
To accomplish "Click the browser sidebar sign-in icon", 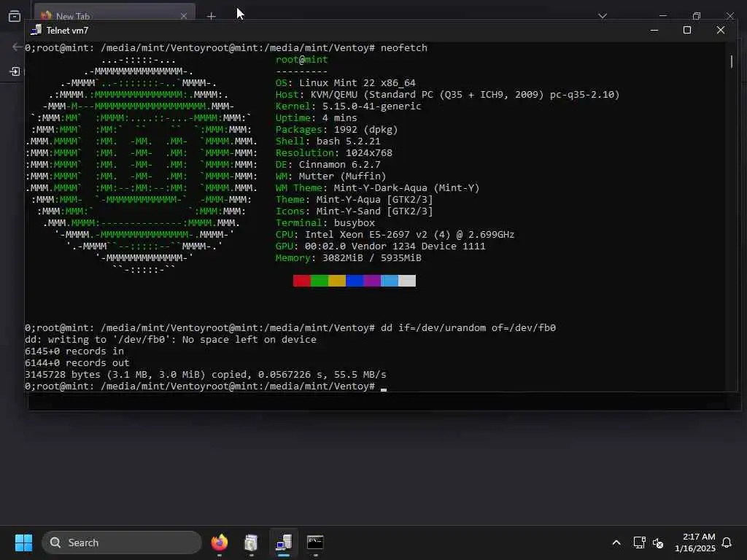I will [x=15, y=71].
